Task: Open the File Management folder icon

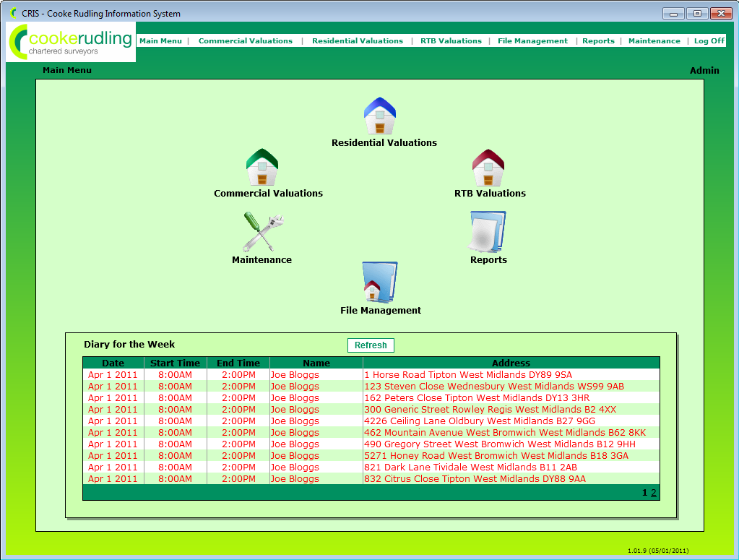Action: [380, 283]
